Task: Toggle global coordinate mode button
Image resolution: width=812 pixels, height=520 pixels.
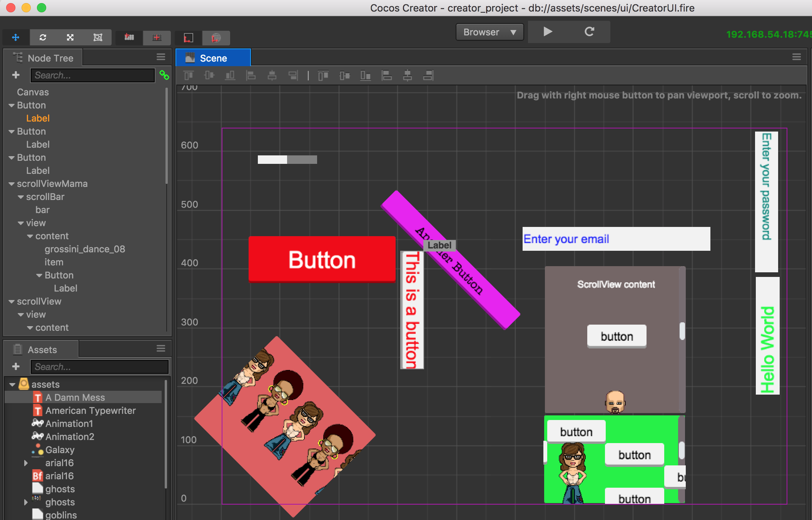Action: point(216,37)
